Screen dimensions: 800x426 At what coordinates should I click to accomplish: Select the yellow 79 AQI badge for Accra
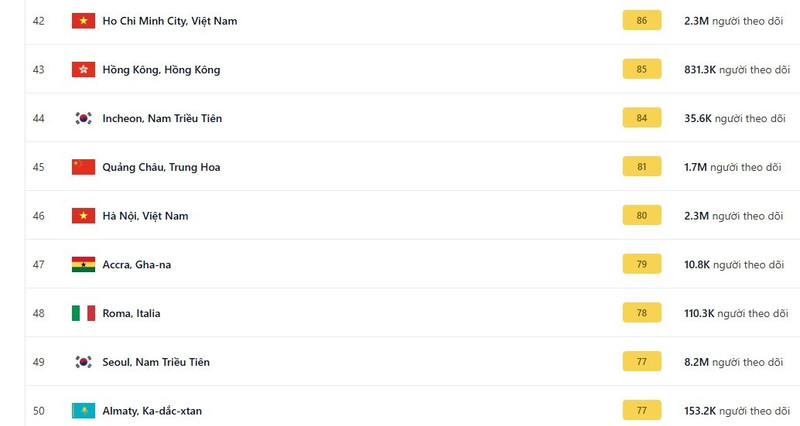641,265
